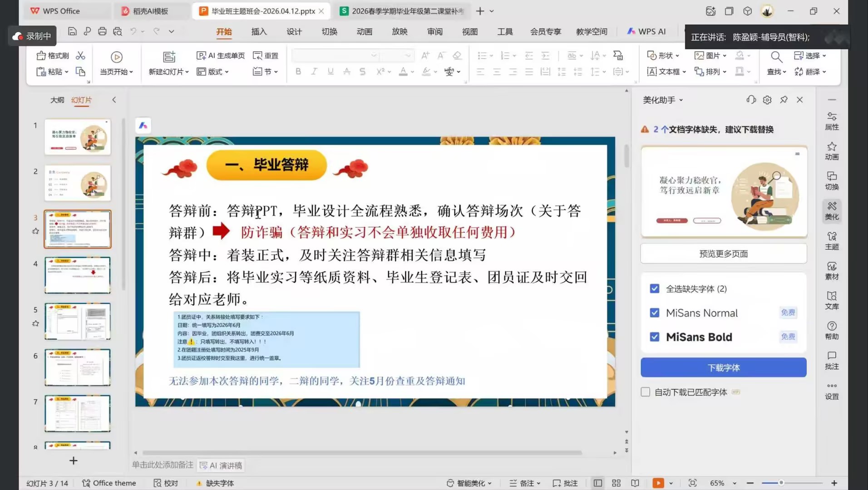Open the 65% zoom level dropdown
The image size is (868, 490).
[x=734, y=483]
